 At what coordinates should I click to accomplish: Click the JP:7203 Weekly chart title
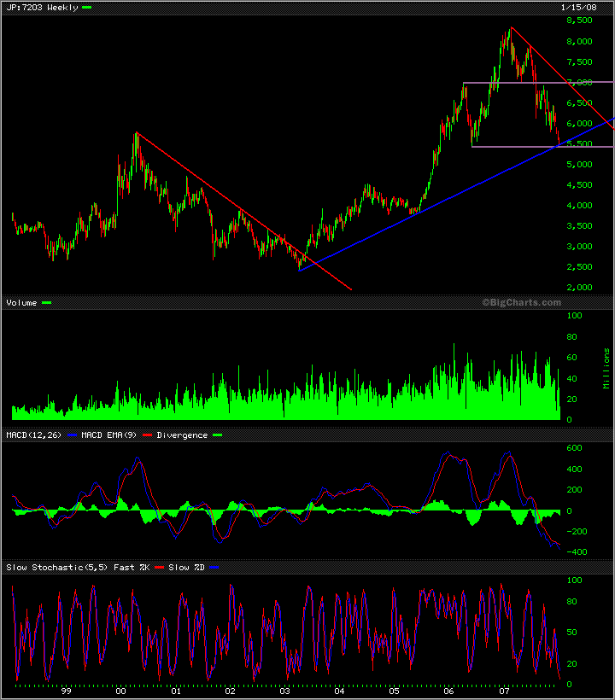tap(41, 7)
